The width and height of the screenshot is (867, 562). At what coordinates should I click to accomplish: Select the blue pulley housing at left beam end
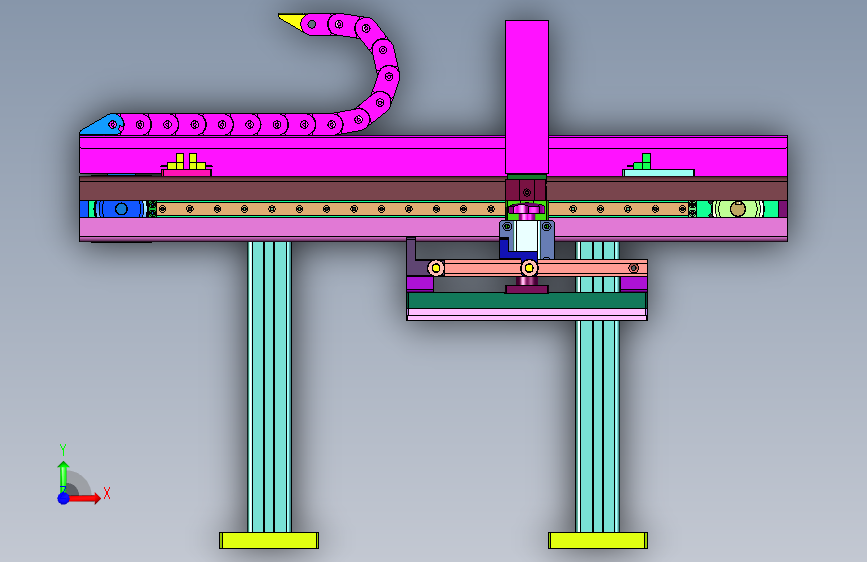click(121, 209)
